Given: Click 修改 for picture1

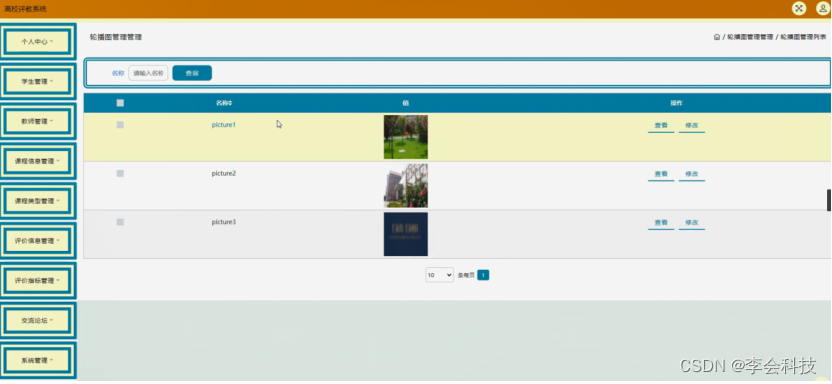Looking at the screenshot, I should (x=691, y=126).
